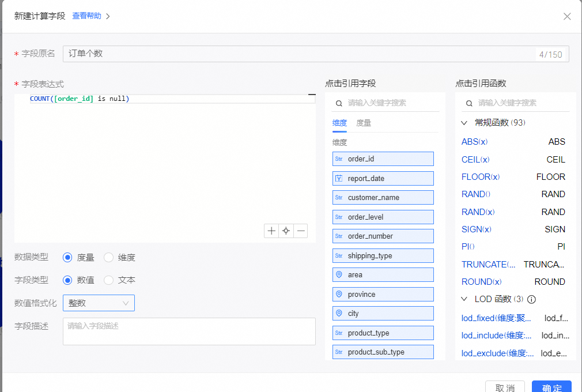The height and width of the screenshot is (392, 582).
Task: Select 数值 radio for 字段类型
Action: coord(67,280)
